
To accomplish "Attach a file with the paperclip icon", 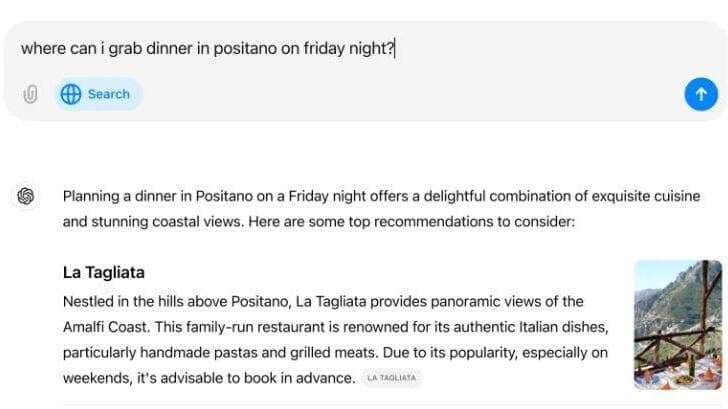I will pos(30,94).
